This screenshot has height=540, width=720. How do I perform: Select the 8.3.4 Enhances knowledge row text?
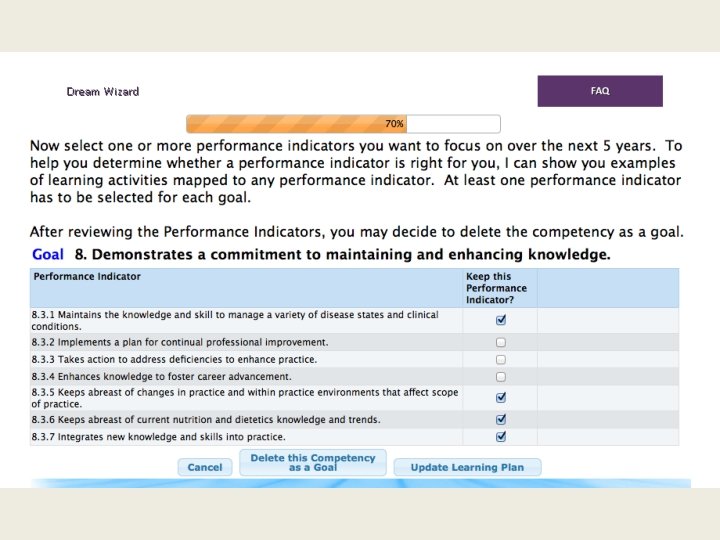point(162,377)
